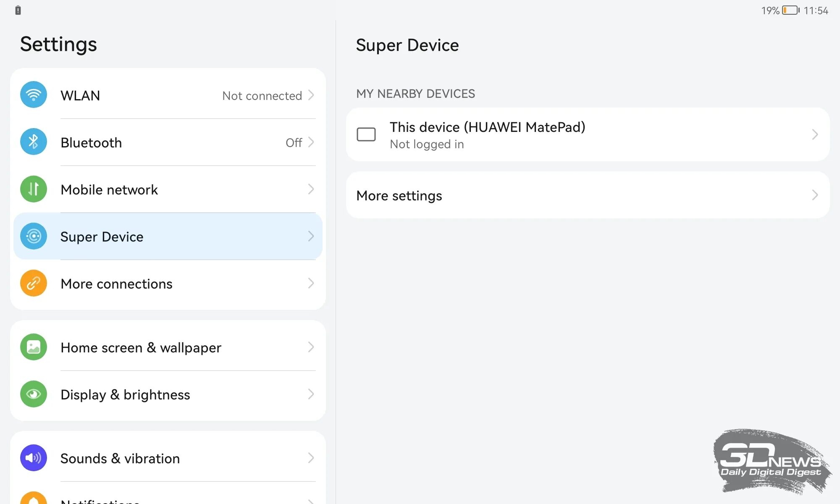Tap the Bluetooth icon

[34, 142]
